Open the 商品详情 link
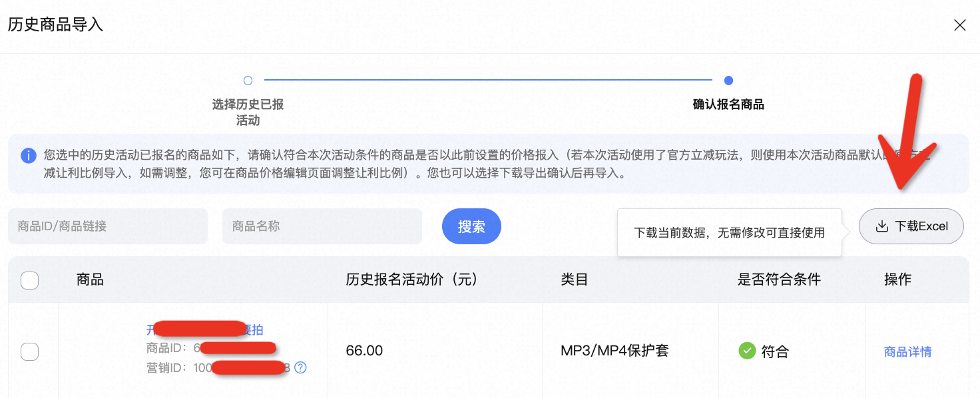The height and width of the screenshot is (398, 980). coord(907,352)
